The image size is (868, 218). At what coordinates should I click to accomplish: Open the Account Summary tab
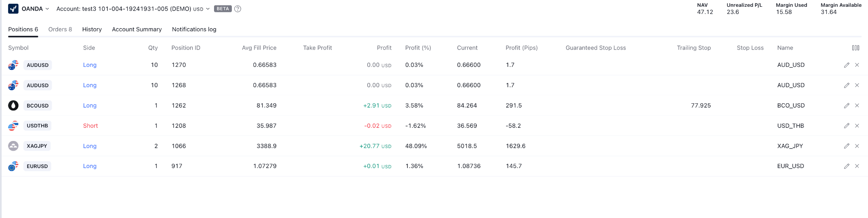137,29
